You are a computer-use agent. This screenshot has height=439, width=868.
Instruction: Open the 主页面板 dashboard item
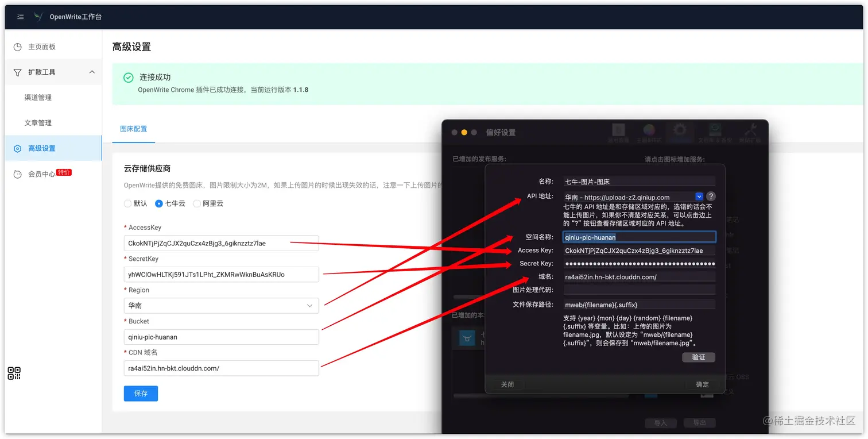click(42, 47)
